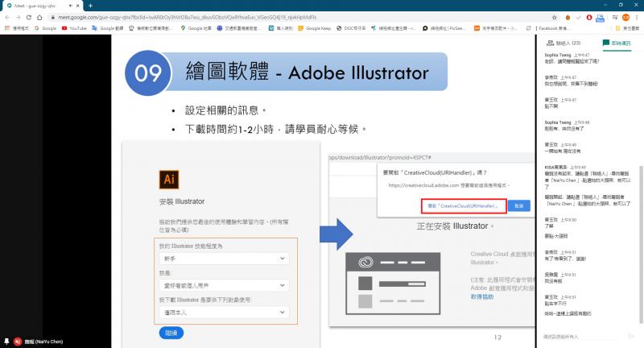Click the blue 繼續 continue button
The image size is (644, 348).
(x=171, y=333)
